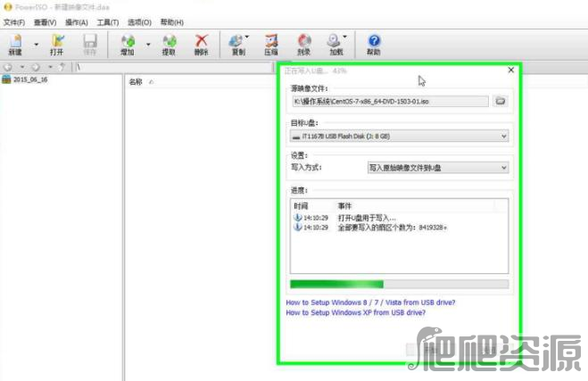Click the browse folder icon for source image
The height and width of the screenshot is (381, 588).
point(501,101)
